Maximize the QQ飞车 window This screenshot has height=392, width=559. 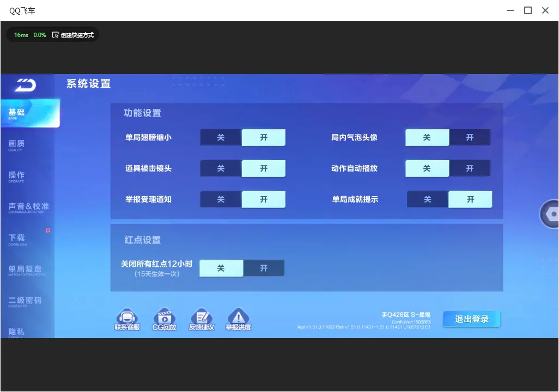coord(528,11)
